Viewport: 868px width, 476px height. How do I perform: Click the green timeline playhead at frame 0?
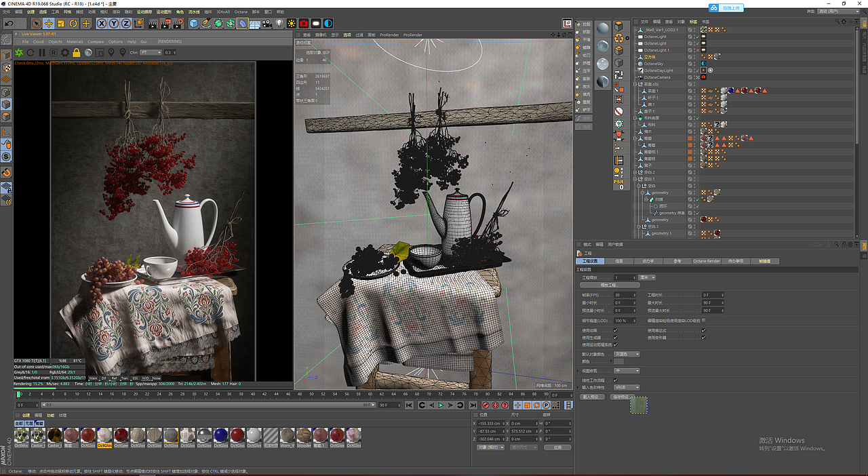[19, 394]
